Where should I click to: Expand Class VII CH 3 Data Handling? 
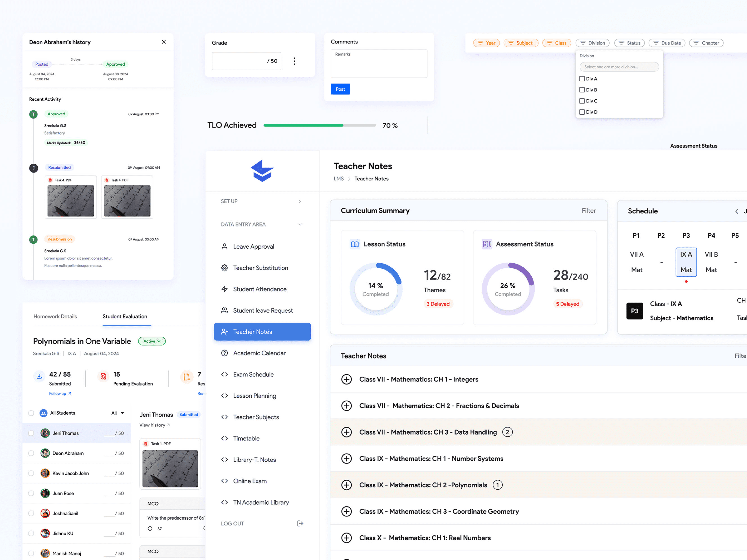347,432
